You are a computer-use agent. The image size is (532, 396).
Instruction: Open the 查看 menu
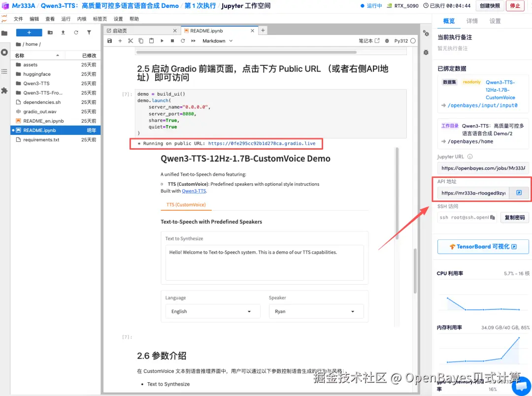[x=50, y=19]
